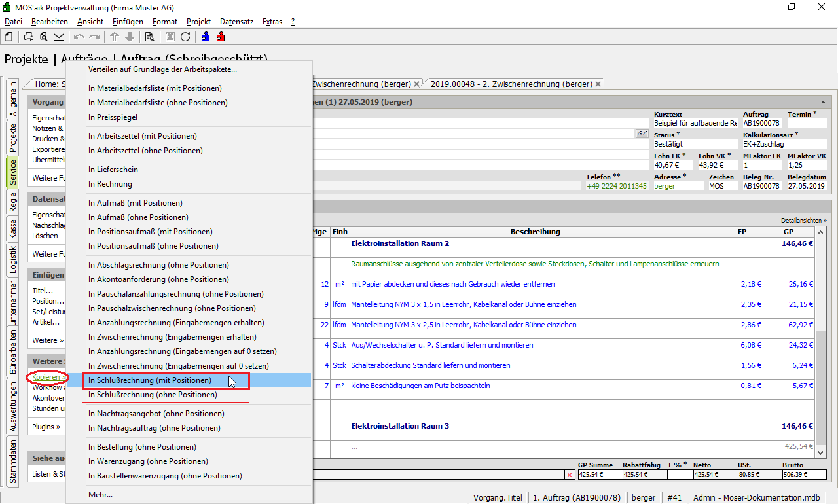
Task: Click the envelope e-mail icon
Action: (x=59, y=37)
